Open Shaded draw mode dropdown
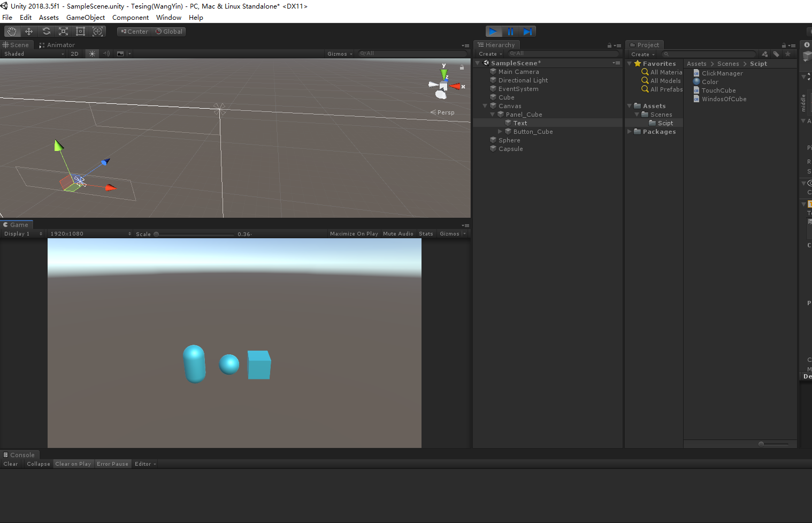This screenshot has width=812, height=523. click(x=34, y=54)
